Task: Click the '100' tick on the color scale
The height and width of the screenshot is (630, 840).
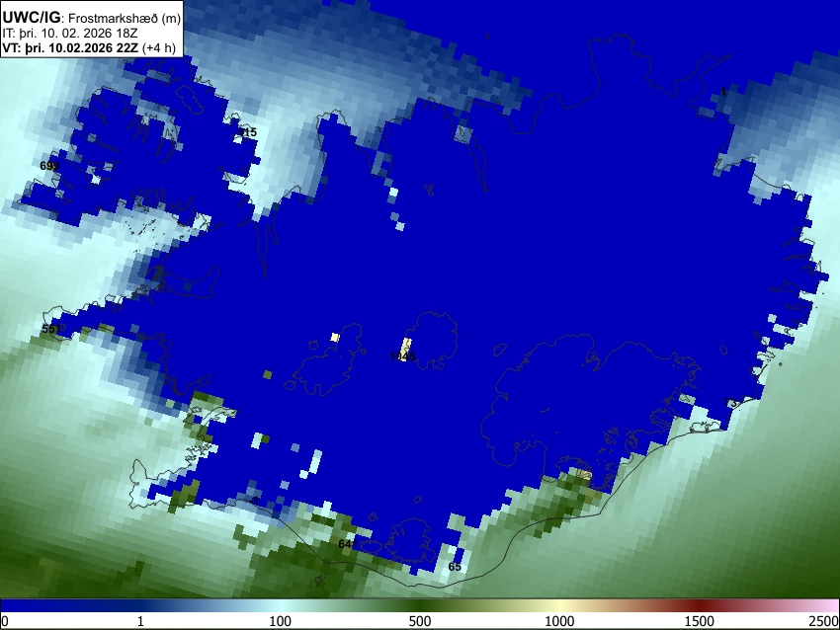Action: click(x=281, y=621)
